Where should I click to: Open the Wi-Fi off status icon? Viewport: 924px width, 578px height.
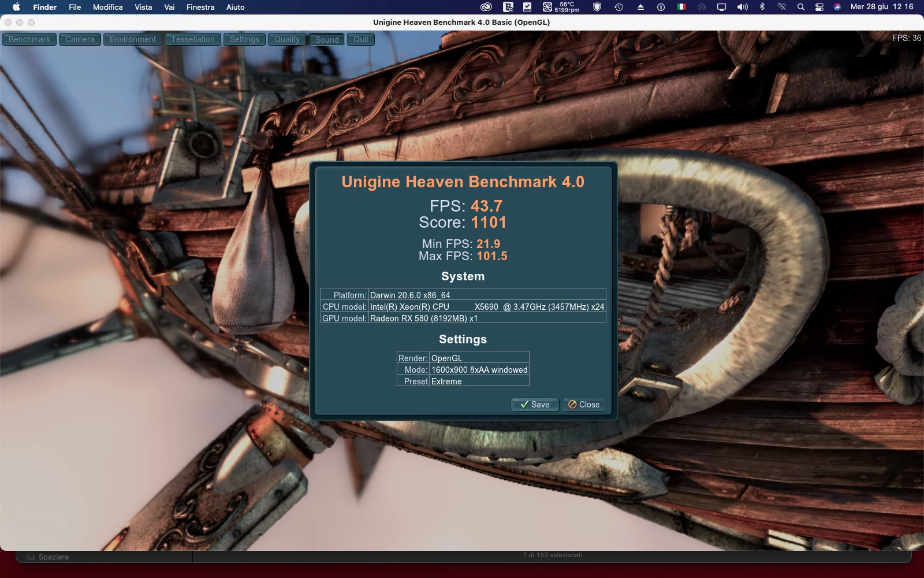(x=781, y=7)
